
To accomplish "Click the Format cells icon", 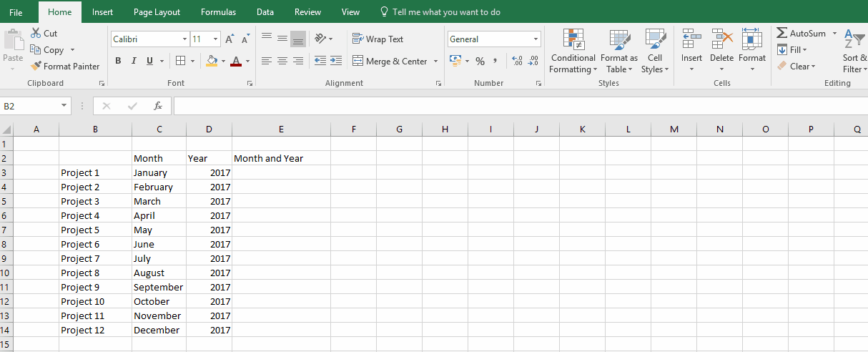I will [752, 39].
